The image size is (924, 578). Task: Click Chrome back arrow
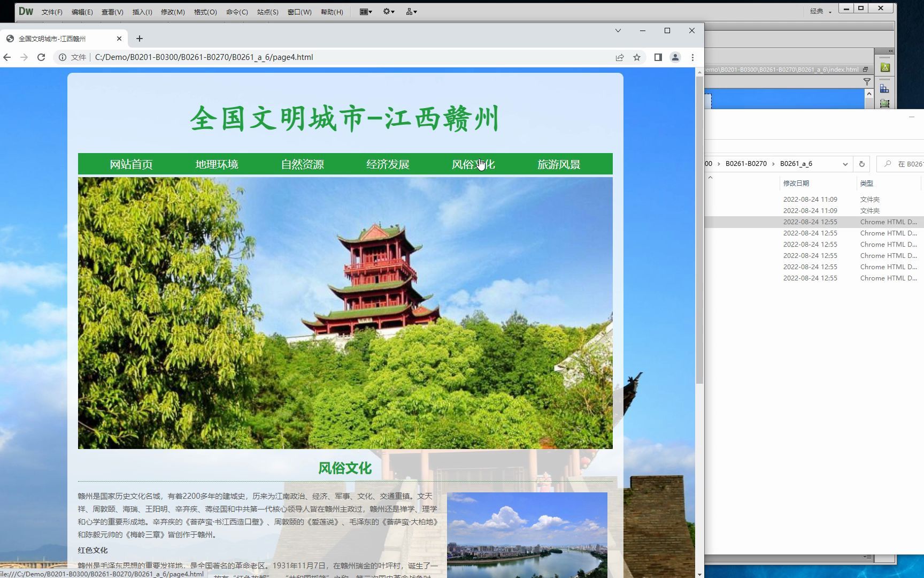click(x=7, y=57)
